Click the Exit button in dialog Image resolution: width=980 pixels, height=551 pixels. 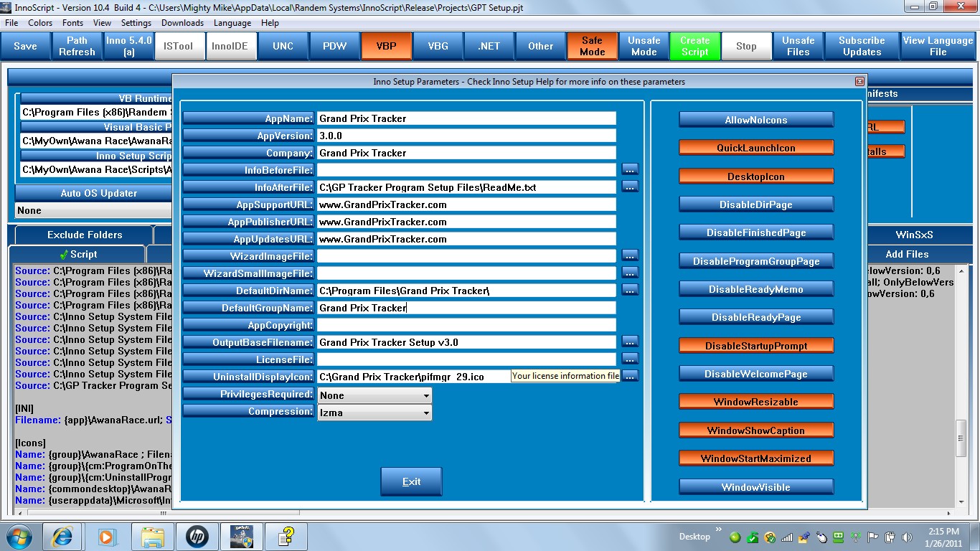[x=411, y=481]
